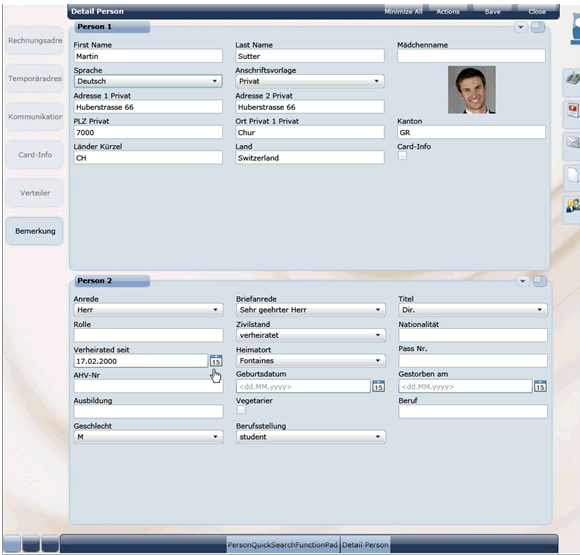This screenshot has height=555, width=580.
Task: Open the Zivilstand dropdown showing verheiratet
Action: click(311, 335)
